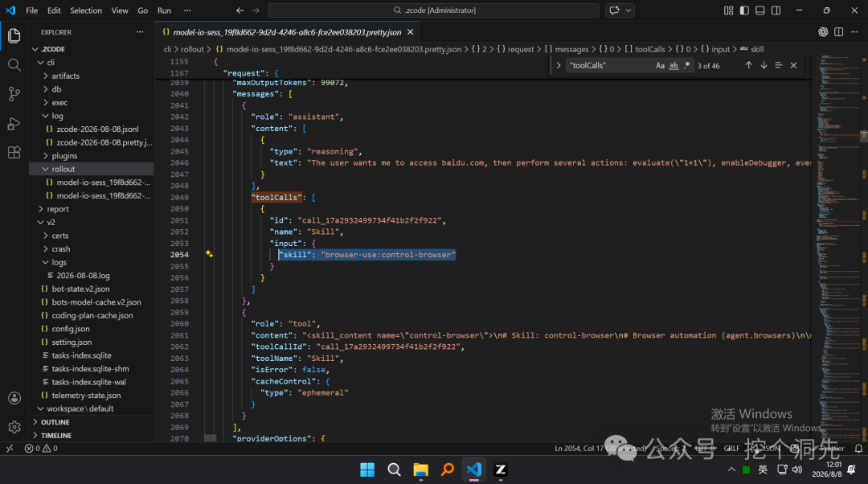The width and height of the screenshot is (868, 484).
Task: Open Copilot dropdown arrow in title bar
Action: click(x=628, y=10)
